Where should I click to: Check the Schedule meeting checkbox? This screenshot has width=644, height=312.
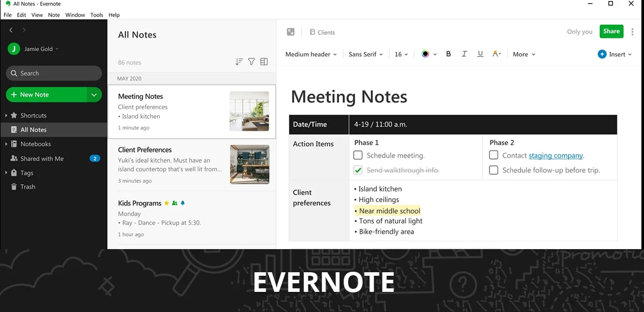click(358, 155)
